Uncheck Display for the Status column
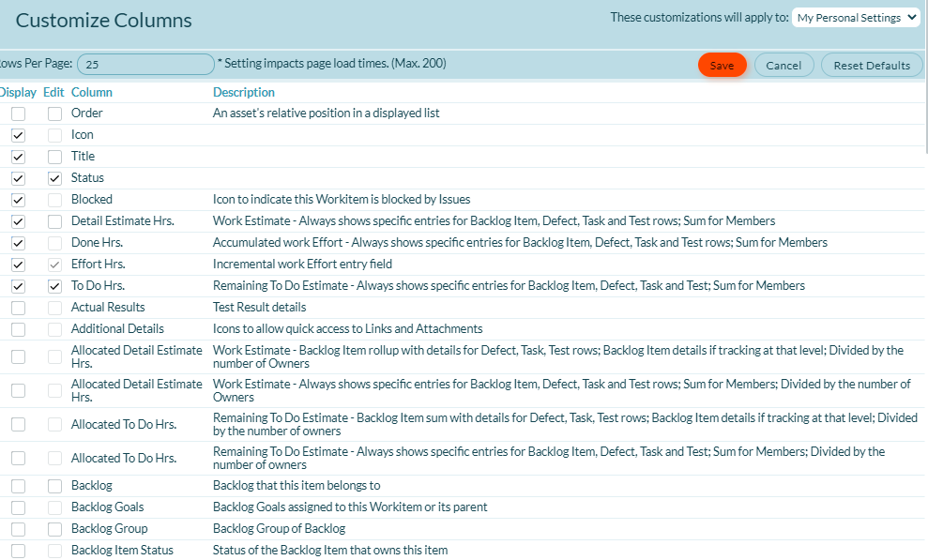This screenshot has height=560, width=928. [19, 178]
